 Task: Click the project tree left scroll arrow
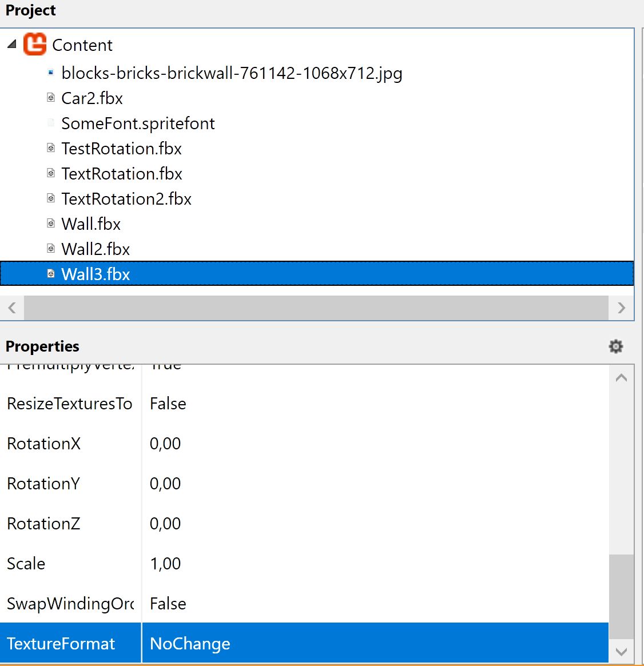12,308
